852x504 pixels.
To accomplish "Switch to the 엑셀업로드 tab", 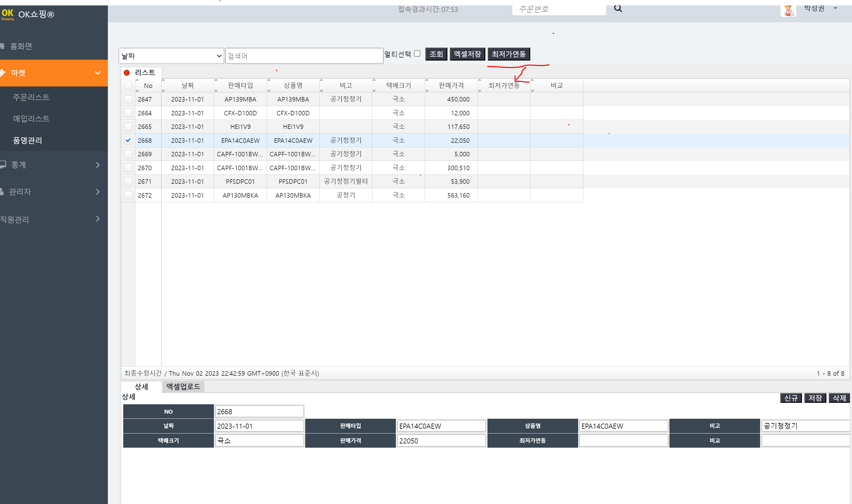I will (x=183, y=387).
